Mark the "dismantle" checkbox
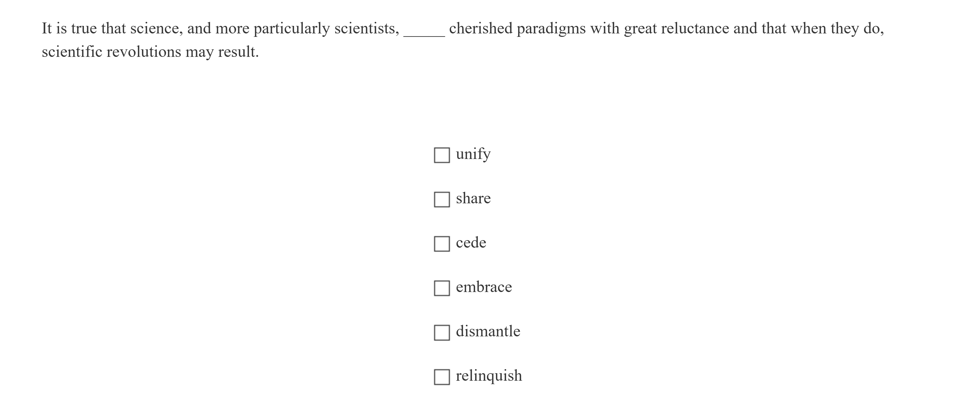 (x=442, y=333)
